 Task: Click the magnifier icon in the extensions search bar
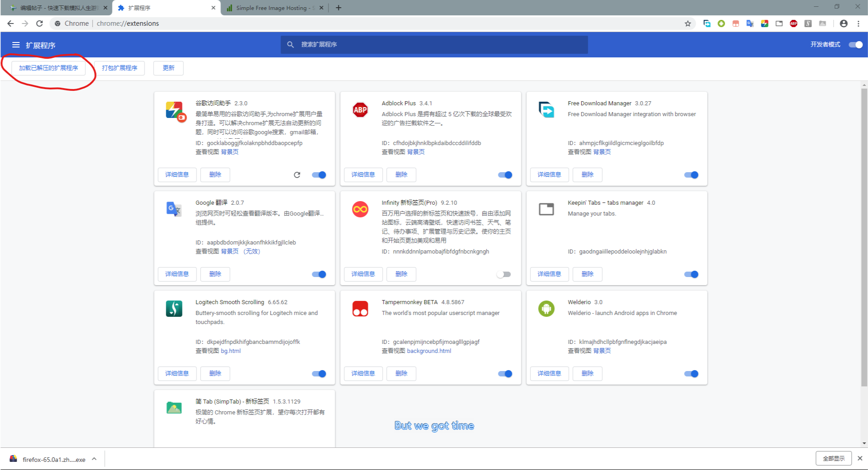(291, 44)
